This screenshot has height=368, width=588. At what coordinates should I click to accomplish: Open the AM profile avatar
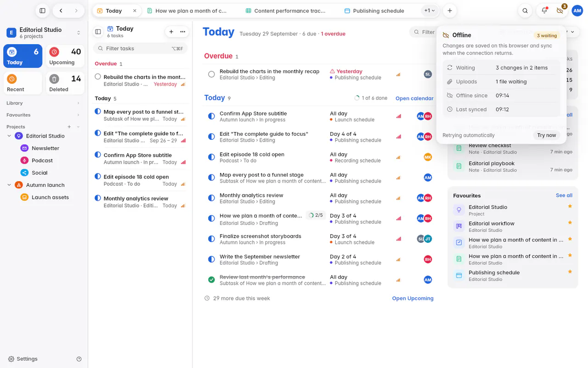click(577, 11)
